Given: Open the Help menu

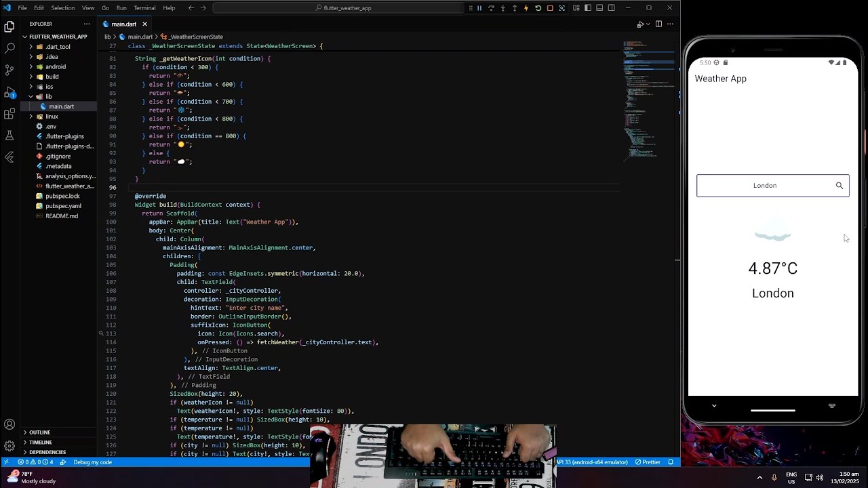Looking at the screenshot, I should coord(169,8).
